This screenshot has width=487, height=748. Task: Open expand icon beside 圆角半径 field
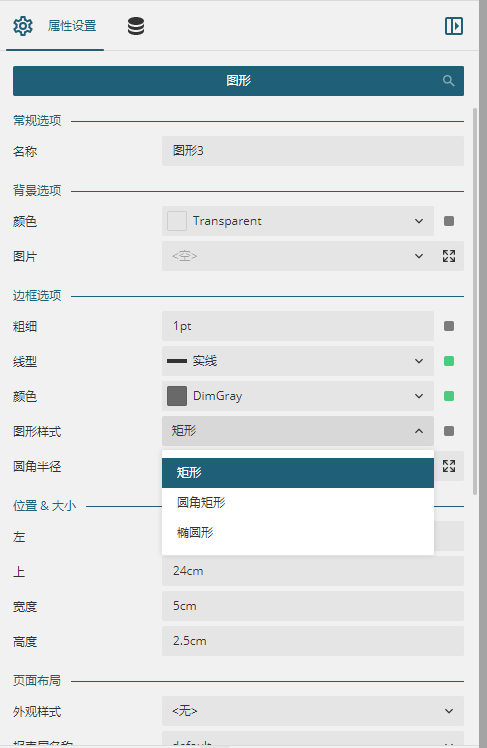click(449, 466)
